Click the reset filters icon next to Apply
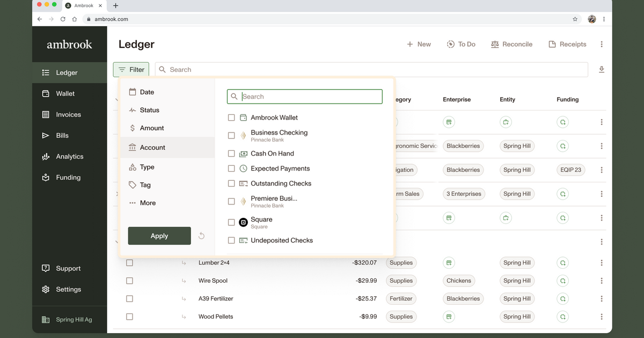Screen dimensions: 644x338 (201, 236)
